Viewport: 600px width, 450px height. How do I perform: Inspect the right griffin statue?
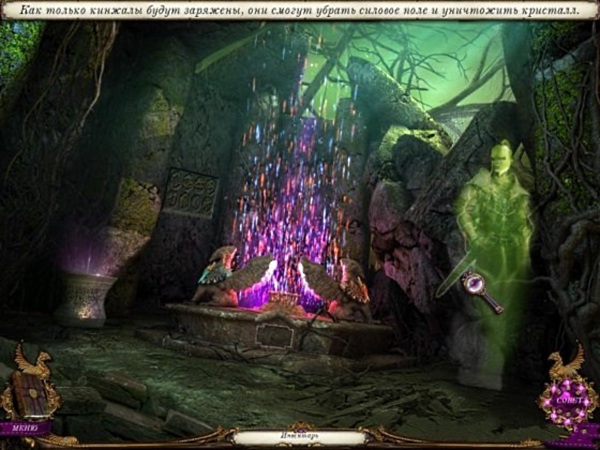[x=340, y=283]
